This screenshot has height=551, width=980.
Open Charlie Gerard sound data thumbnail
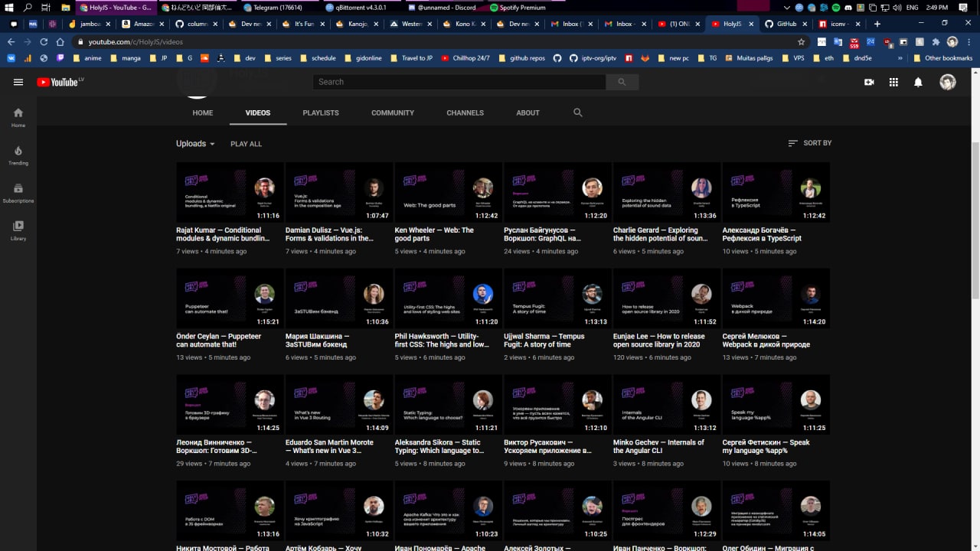click(x=667, y=192)
